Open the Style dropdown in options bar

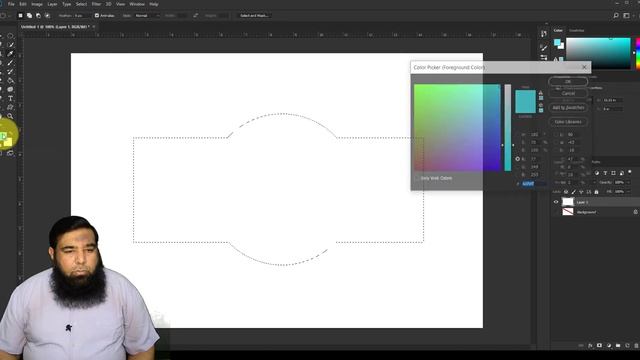tap(147, 16)
